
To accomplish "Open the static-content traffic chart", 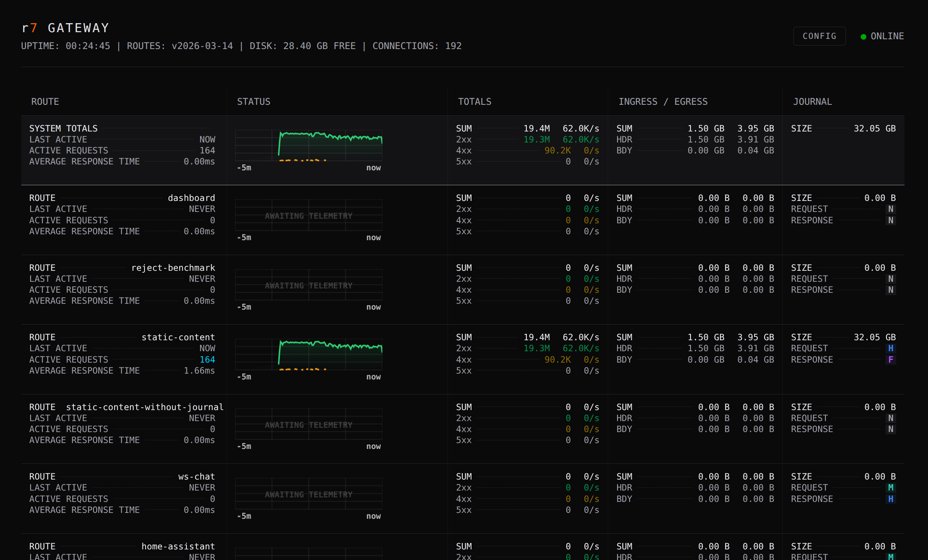I will pos(309,354).
